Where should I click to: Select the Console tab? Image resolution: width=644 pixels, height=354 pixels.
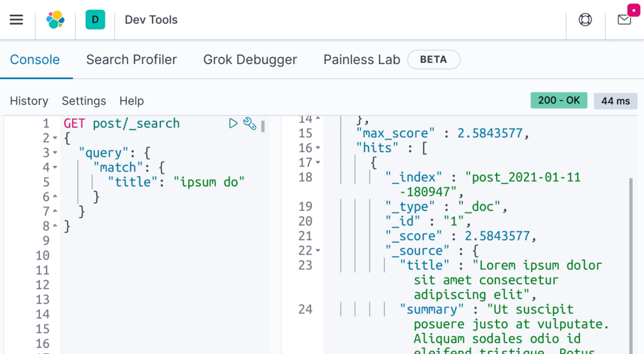click(35, 60)
